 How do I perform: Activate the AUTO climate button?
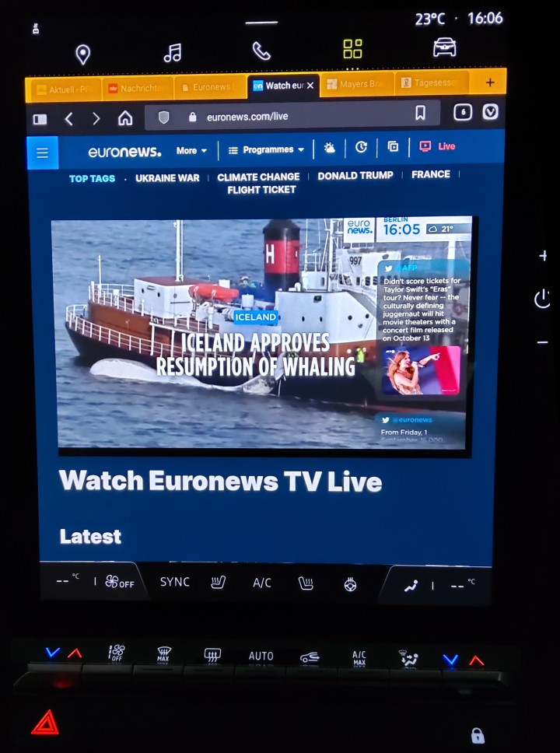261,656
